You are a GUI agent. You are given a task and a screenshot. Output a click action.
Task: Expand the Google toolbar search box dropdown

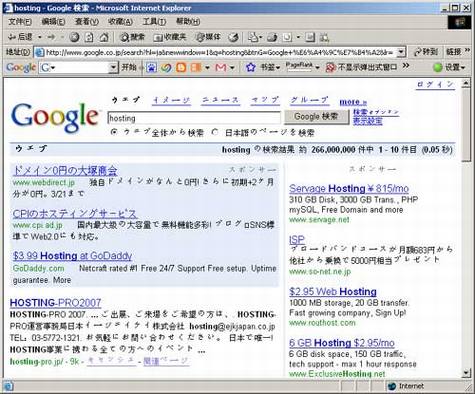click(113, 68)
